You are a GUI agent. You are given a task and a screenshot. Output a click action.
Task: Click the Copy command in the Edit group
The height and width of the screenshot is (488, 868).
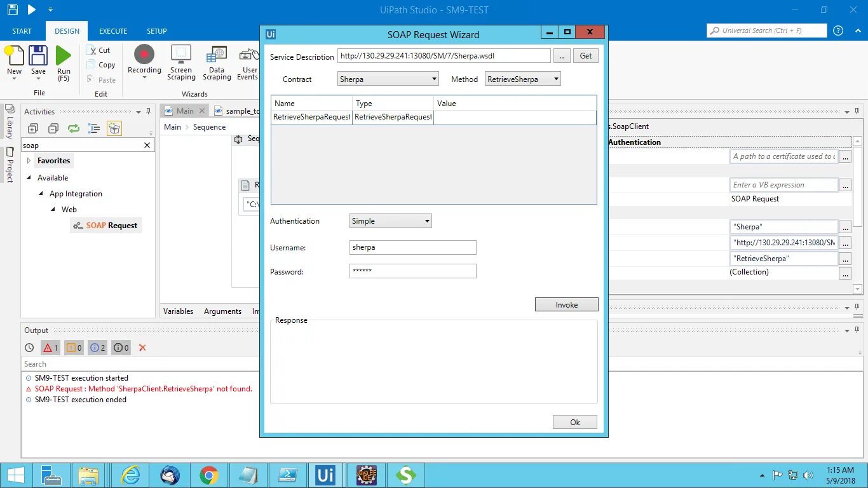[x=101, y=65]
